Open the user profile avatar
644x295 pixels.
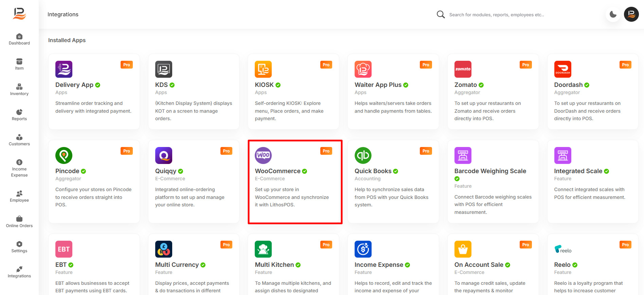click(631, 14)
